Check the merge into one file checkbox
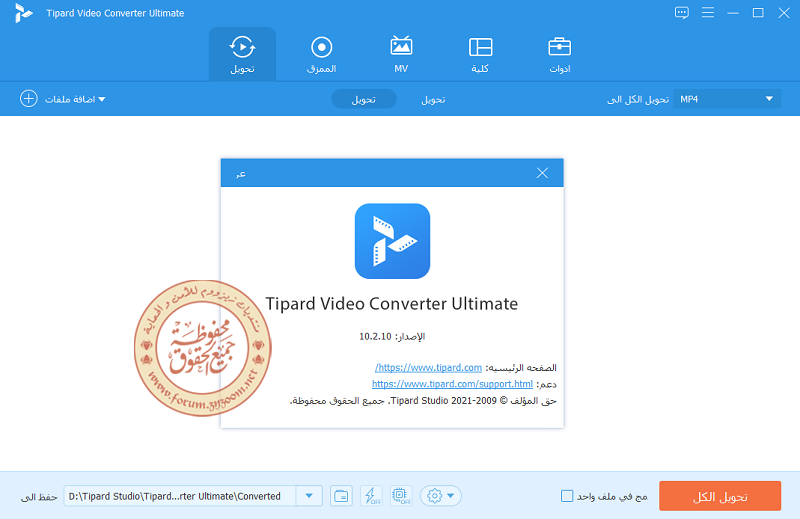Image resolution: width=800 pixels, height=519 pixels. point(567,496)
